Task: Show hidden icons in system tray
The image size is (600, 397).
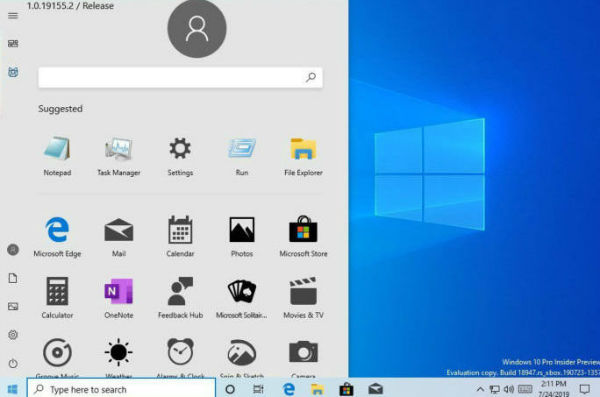Action: (479, 389)
